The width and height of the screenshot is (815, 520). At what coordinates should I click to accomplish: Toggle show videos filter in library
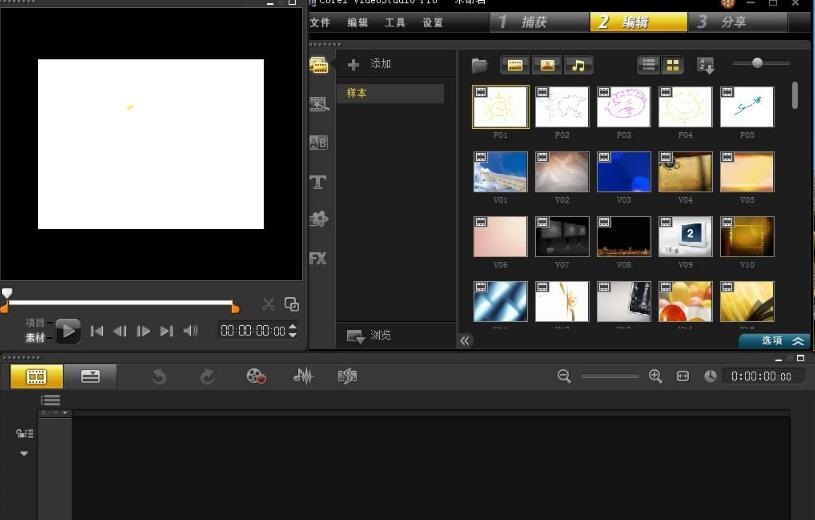pyautogui.click(x=515, y=65)
